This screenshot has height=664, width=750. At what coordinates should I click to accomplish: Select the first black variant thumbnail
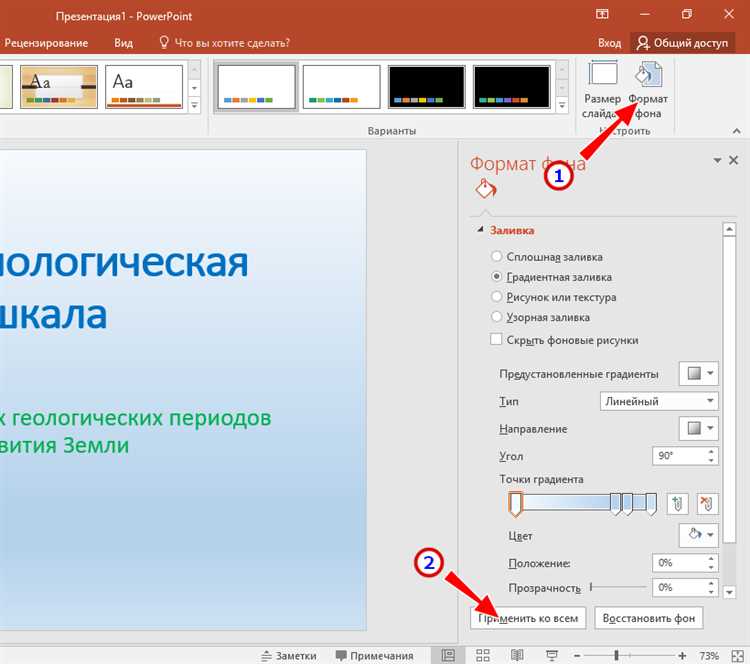click(427, 87)
